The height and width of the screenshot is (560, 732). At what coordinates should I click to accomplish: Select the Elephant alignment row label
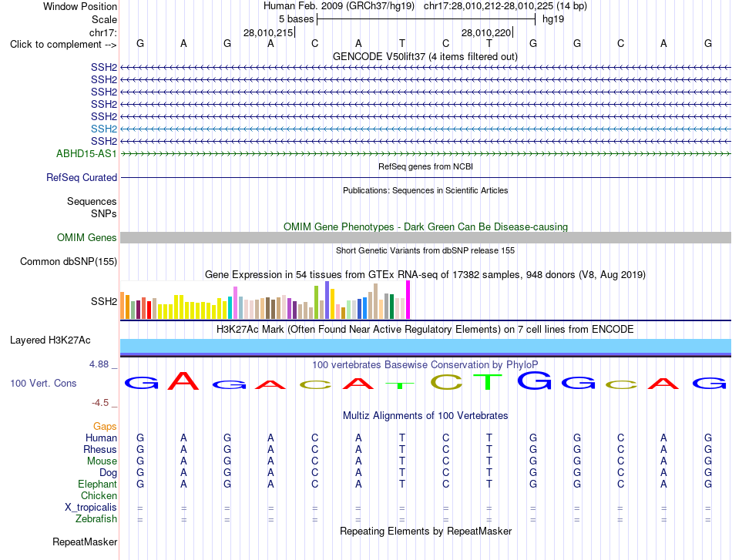[97, 485]
